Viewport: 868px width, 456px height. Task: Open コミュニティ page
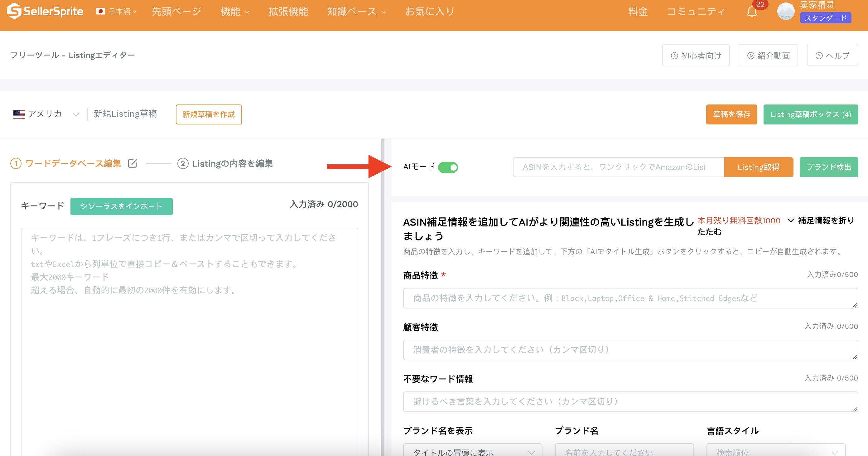pyautogui.click(x=696, y=12)
